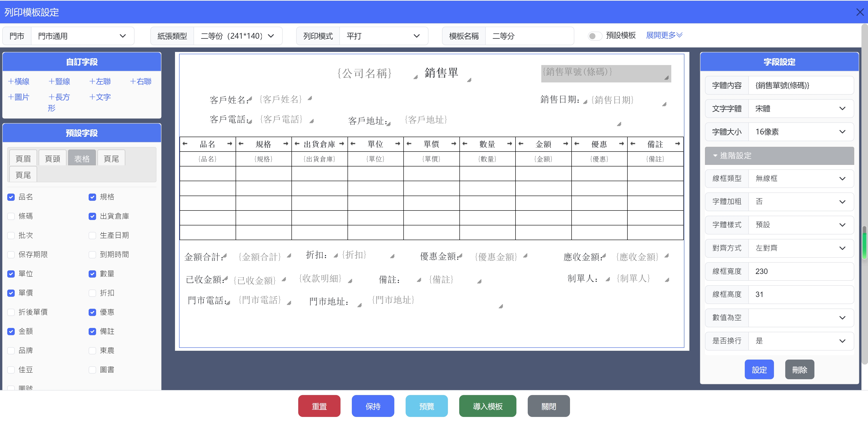Add a horizontal line with +橫線
Viewport: 868px width, 421px height.
(19, 82)
